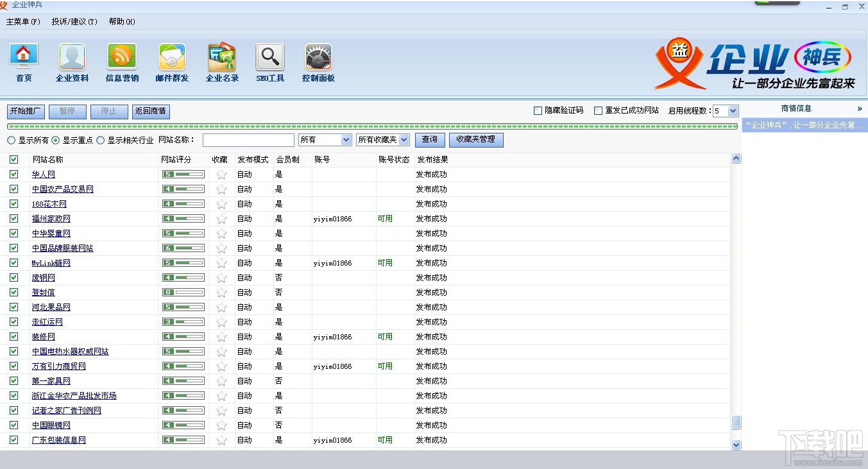Open the 帮助(H) menu
868x469 pixels.
tap(122, 22)
